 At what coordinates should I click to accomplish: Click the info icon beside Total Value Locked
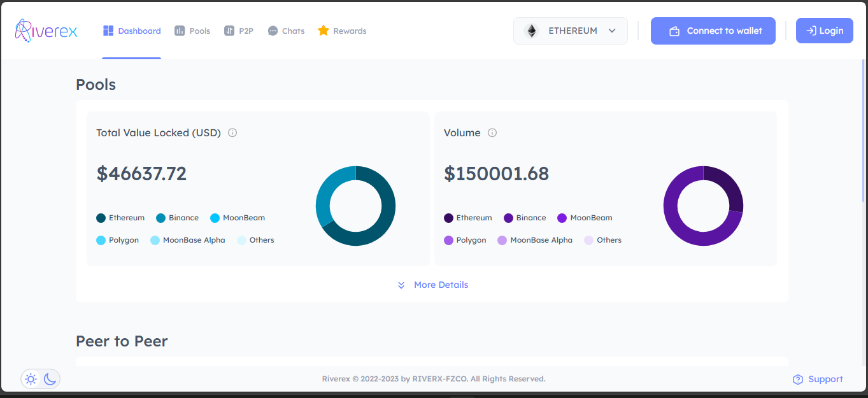(232, 133)
